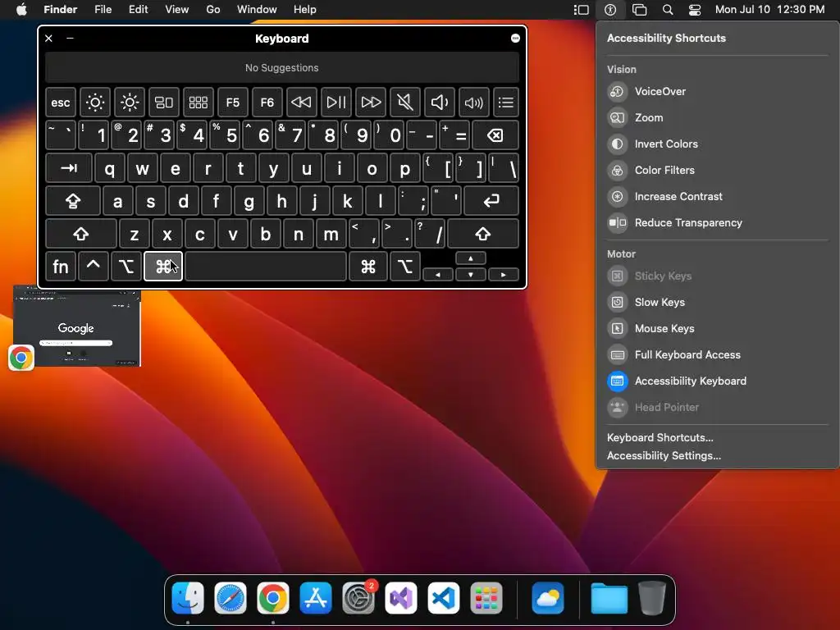Viewport: 840px width, 630px height.
Task: Tap the left arrow key
Action: point(438,274)
